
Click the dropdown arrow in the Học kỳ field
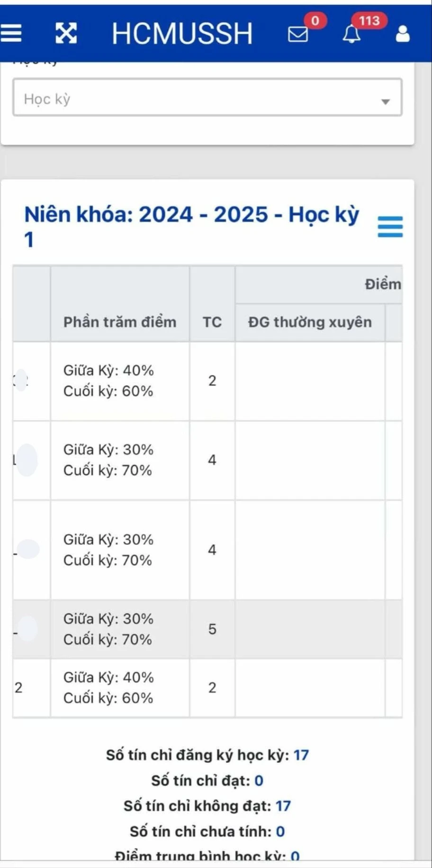pyautogui.click(x=386, y=100)
